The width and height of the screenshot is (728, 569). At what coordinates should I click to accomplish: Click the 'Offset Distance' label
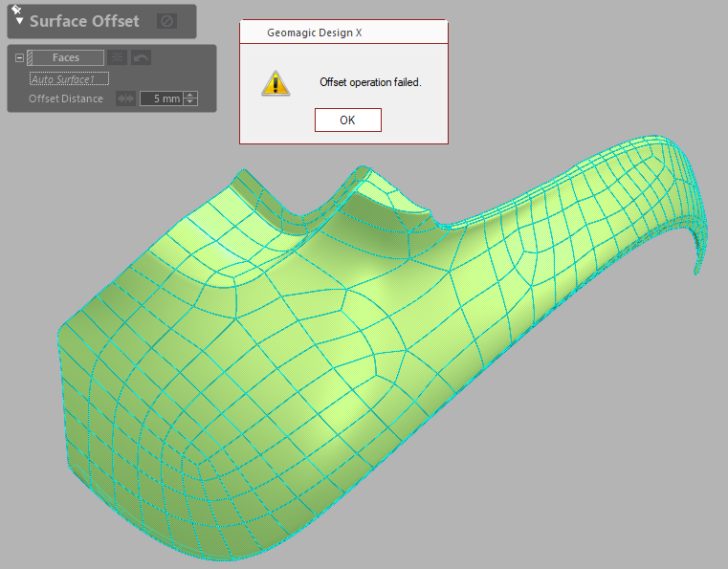click(66, 98)
